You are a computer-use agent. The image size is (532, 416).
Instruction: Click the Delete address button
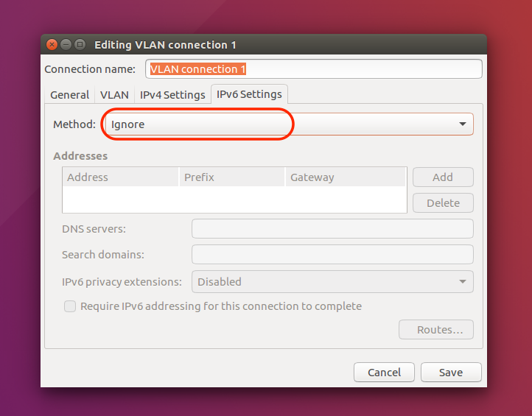443,202
